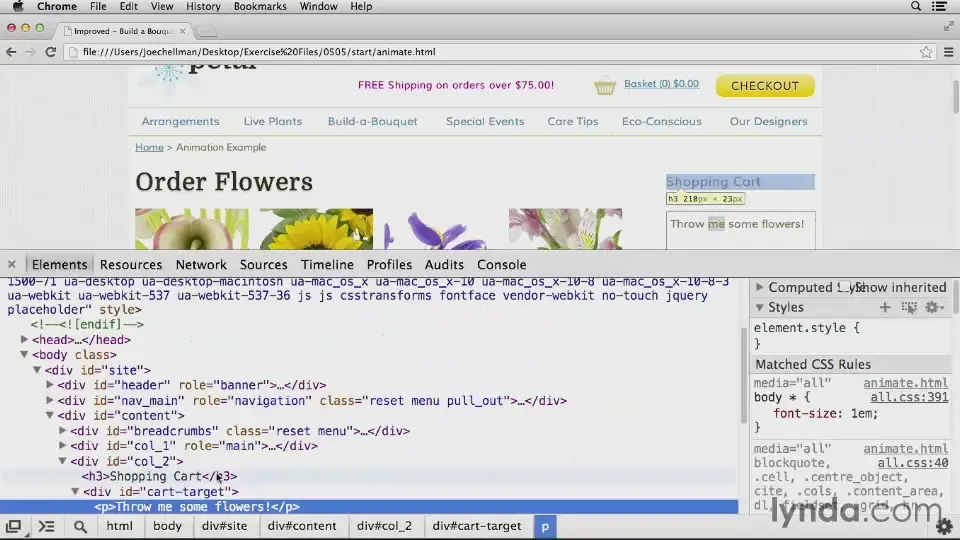Open the View menu in menu bar

point(162,6)
